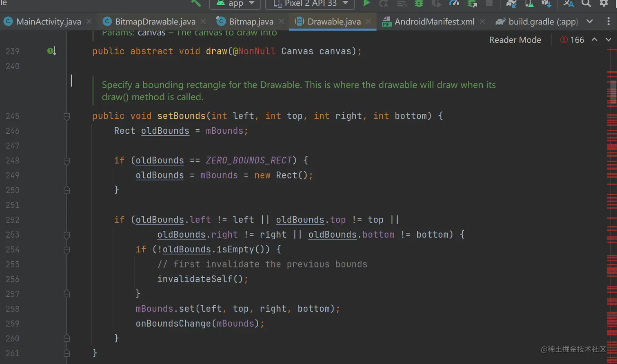The width and height of the screenshot is (617, 364).
Task: Click the draw method name on line 239
Action: pyautogui.click(x=216, y=51)
